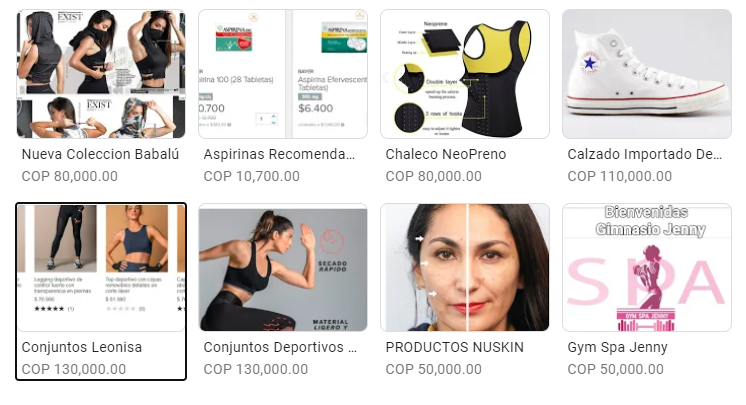Click the COP 110,000.00 price of Calzado Importado
This screenshot has height=405, width=746.
[x=619, y=176]
